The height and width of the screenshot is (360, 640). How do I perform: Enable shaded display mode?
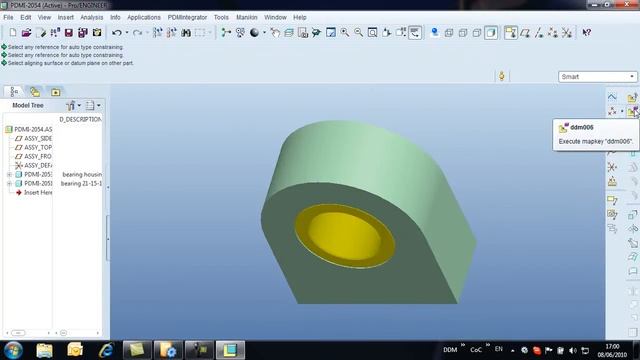[491, 33]
